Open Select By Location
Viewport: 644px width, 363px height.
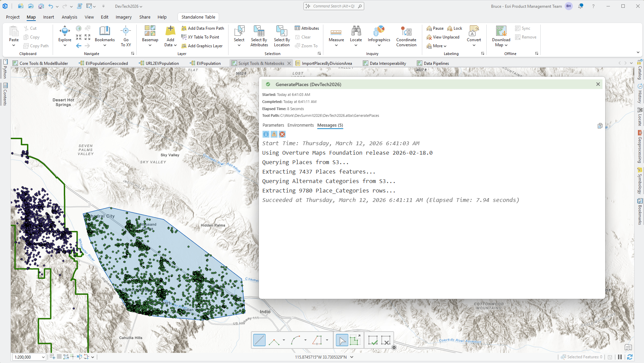coord(282,36)
